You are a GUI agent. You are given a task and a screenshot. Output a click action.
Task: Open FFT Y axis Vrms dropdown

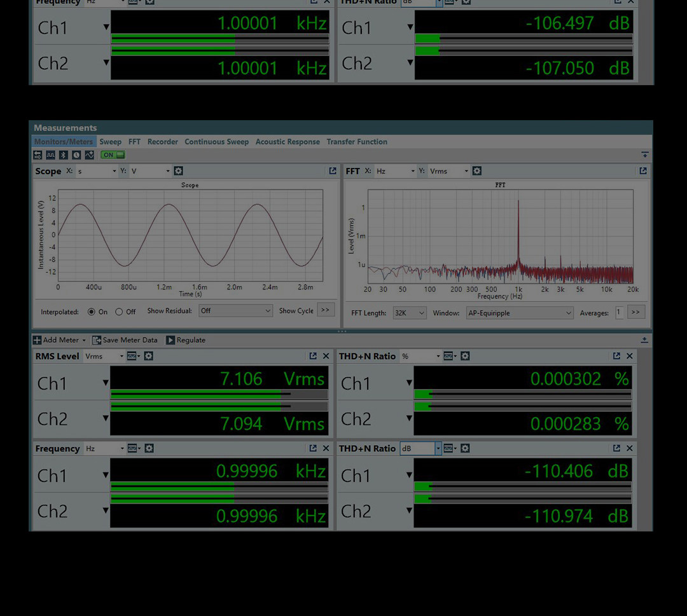[x=448, y=171]
